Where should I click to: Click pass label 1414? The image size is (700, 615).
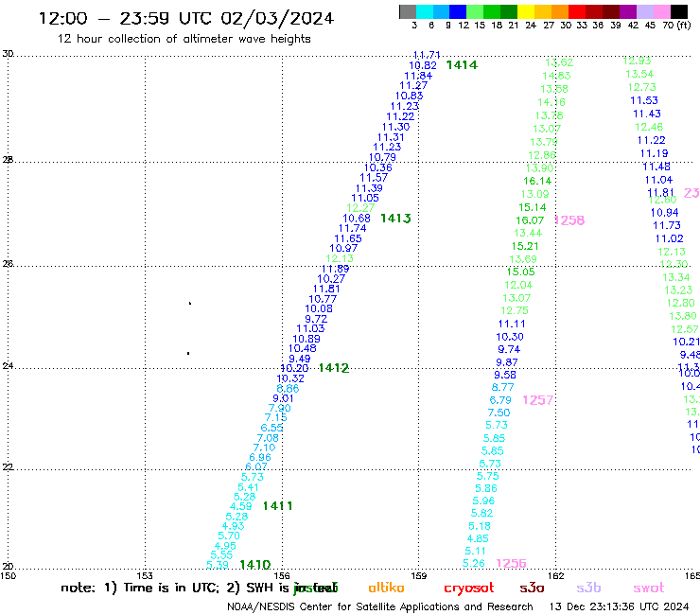[x=462, y=65]
